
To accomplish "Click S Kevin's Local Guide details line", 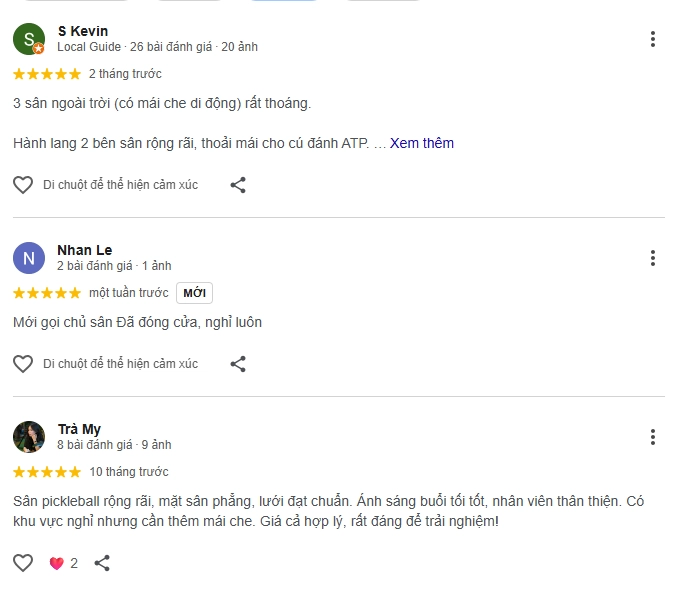I will tap(157, 47).
